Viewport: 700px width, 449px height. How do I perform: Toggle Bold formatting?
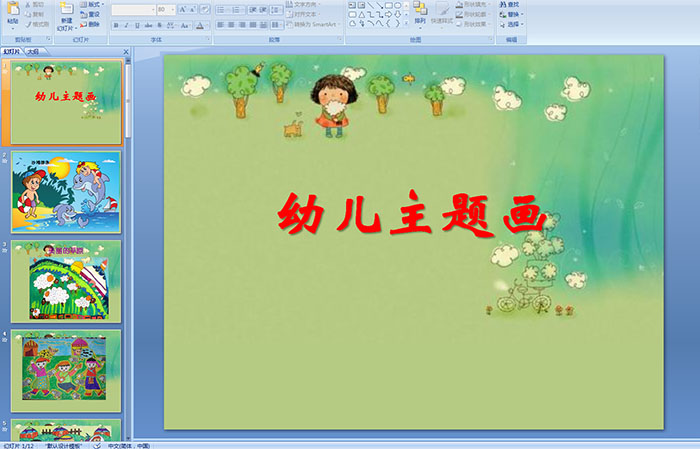pyautogui.click(x=116, y=25)
